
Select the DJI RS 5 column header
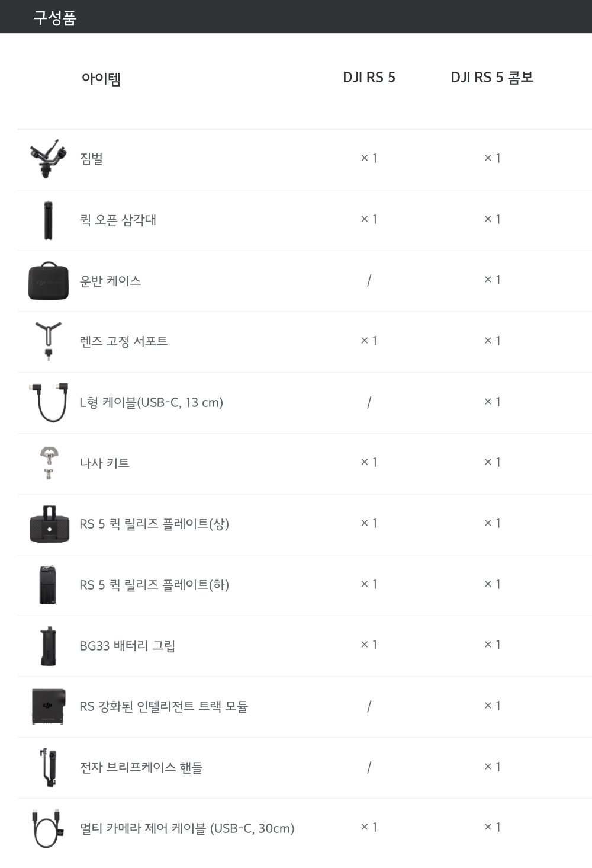369,78
